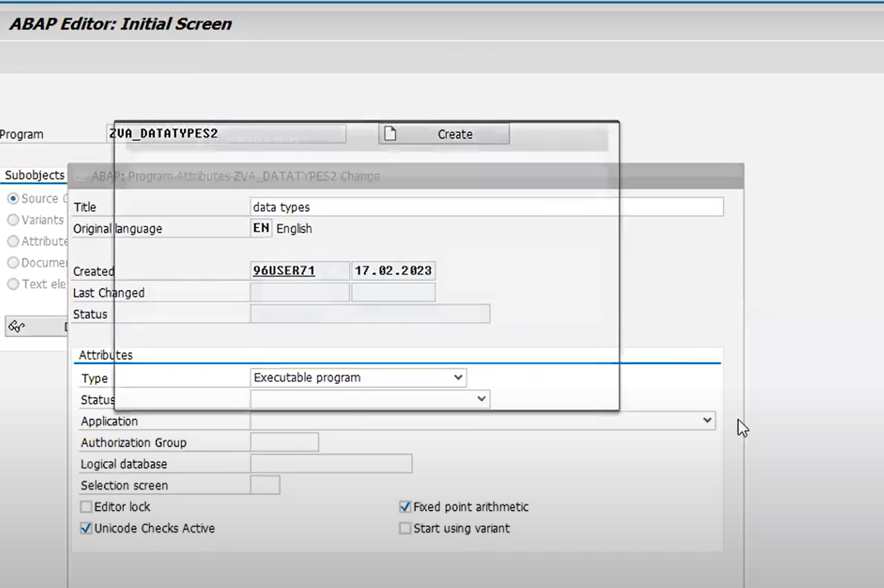This screenshot has width=884, height=588.
Task: Click the Title input field
Action: (487, 207)
